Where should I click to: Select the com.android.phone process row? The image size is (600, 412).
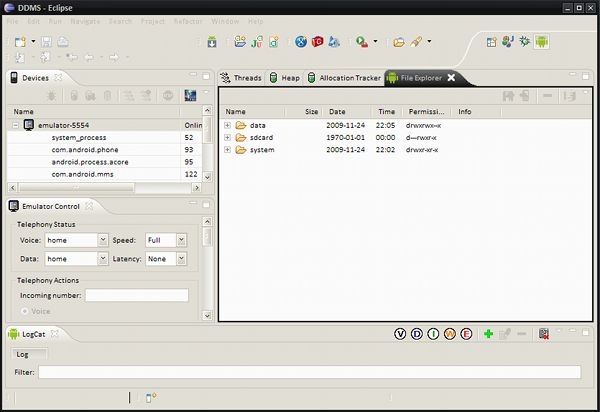tap(105, 150)
